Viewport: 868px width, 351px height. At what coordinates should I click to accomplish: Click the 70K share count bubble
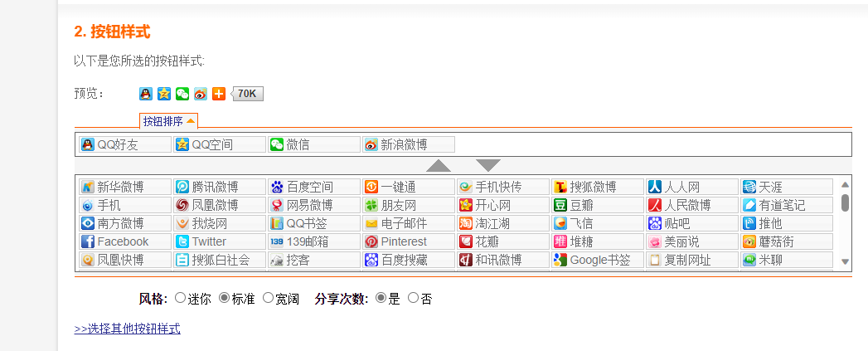coord(247,94)
